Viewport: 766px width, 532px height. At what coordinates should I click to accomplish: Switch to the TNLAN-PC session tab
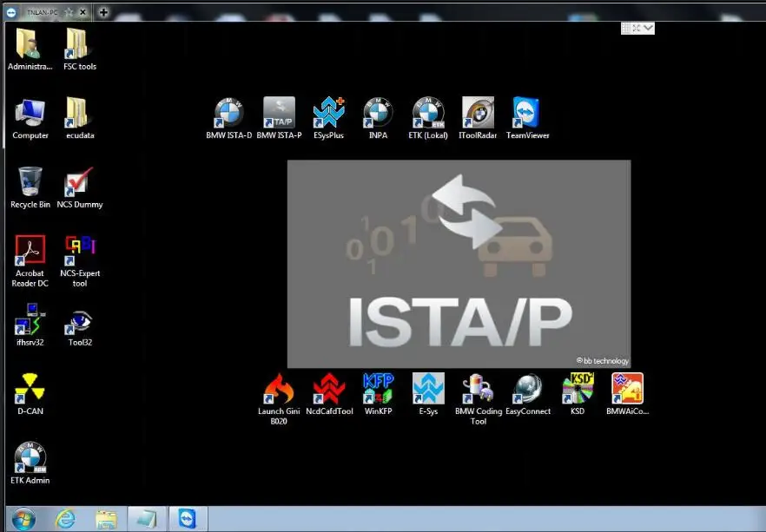pos(42,12)
